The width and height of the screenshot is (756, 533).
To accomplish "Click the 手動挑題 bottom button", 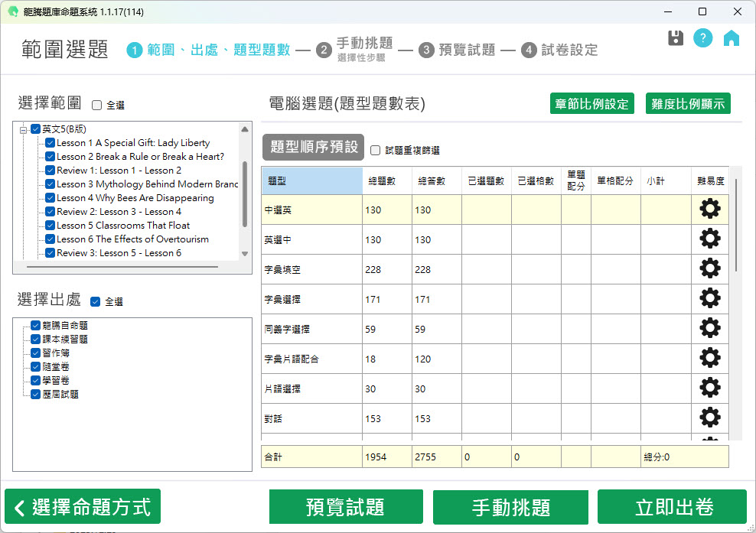I will click(510, 507).
